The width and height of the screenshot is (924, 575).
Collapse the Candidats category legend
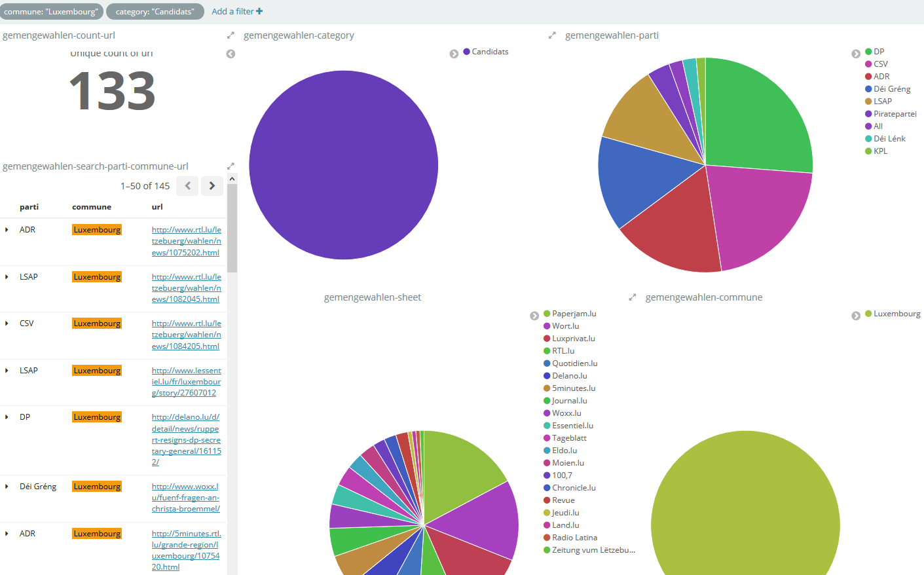(x=454, y=54)
